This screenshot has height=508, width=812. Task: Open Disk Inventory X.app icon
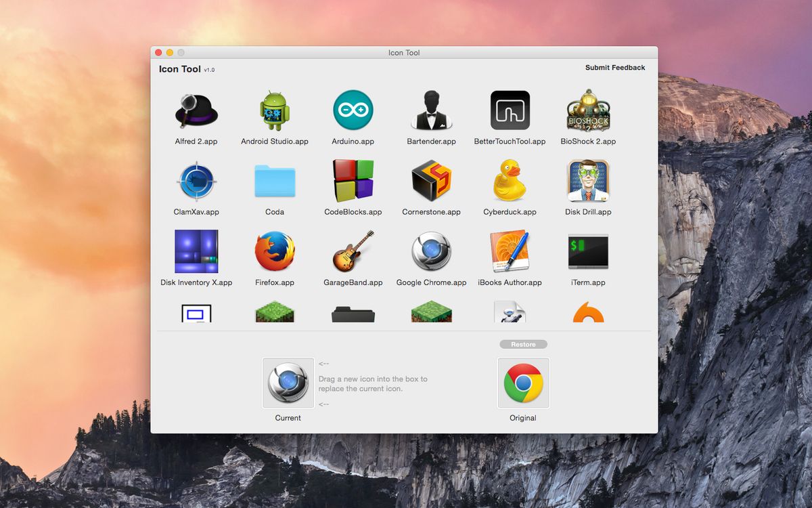[x=196, y=251]
